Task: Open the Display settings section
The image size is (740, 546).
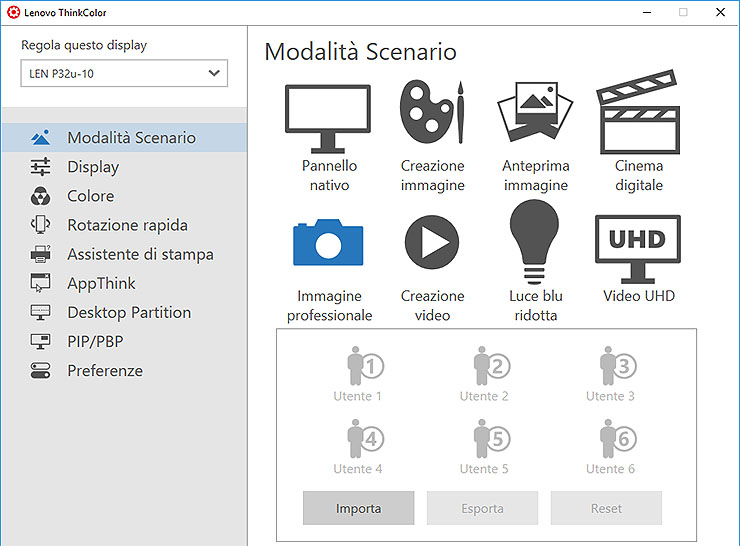Action: [93, 167]
